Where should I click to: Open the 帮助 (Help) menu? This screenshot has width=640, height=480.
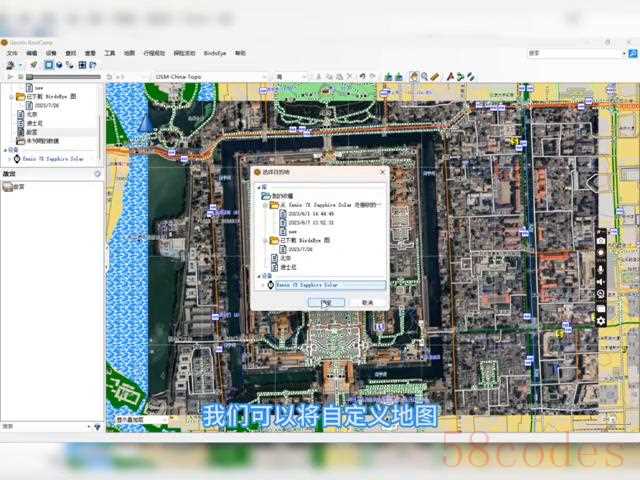click(240, 53)
